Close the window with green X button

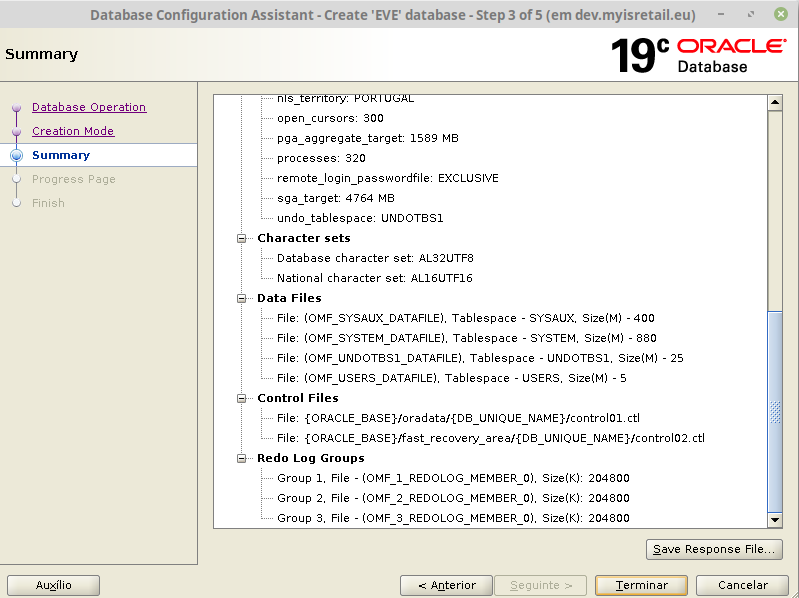coord(781,14)
